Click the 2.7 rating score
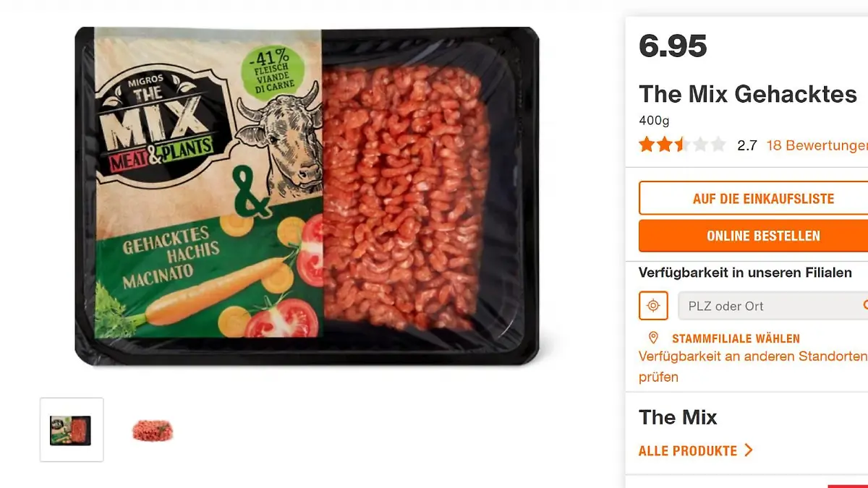The height and width of the screenshot is (488, 868). pos(746,145)
